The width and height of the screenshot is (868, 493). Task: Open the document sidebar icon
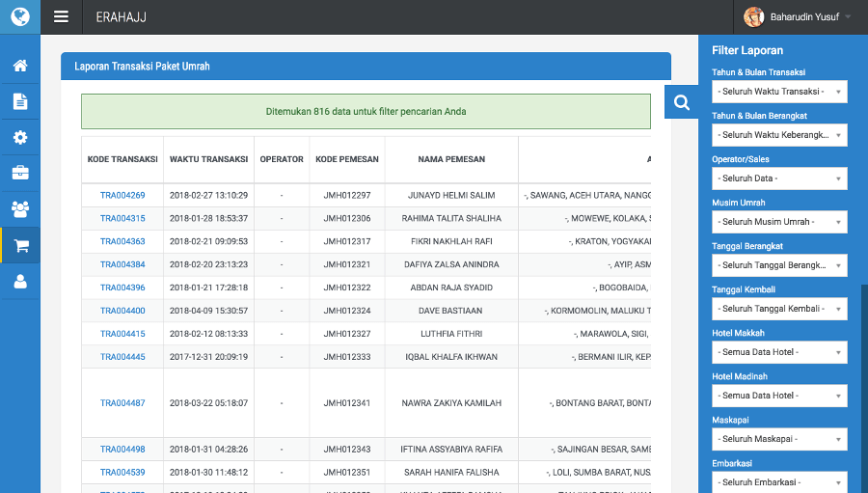coord(20,101)
